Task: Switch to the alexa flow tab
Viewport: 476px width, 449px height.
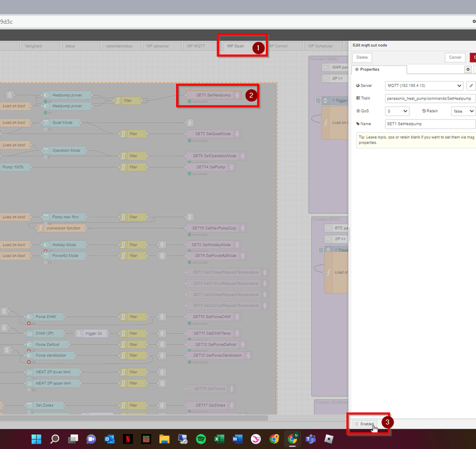Action: click(x=81, y=46)
